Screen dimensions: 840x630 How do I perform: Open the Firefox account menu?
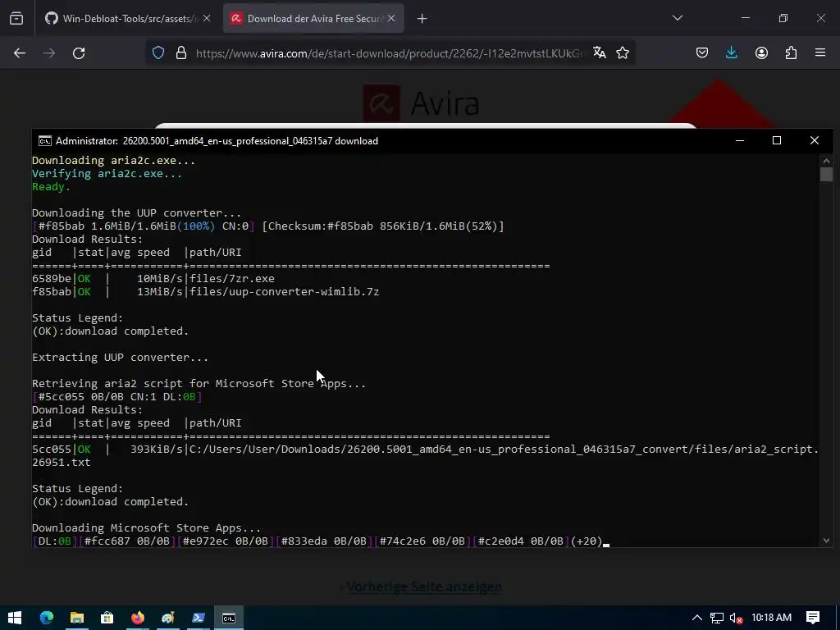(x=761, y=52)
